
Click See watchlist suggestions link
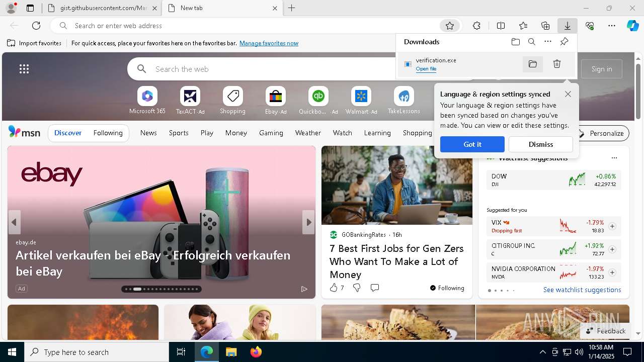click(x=582, y=290)
